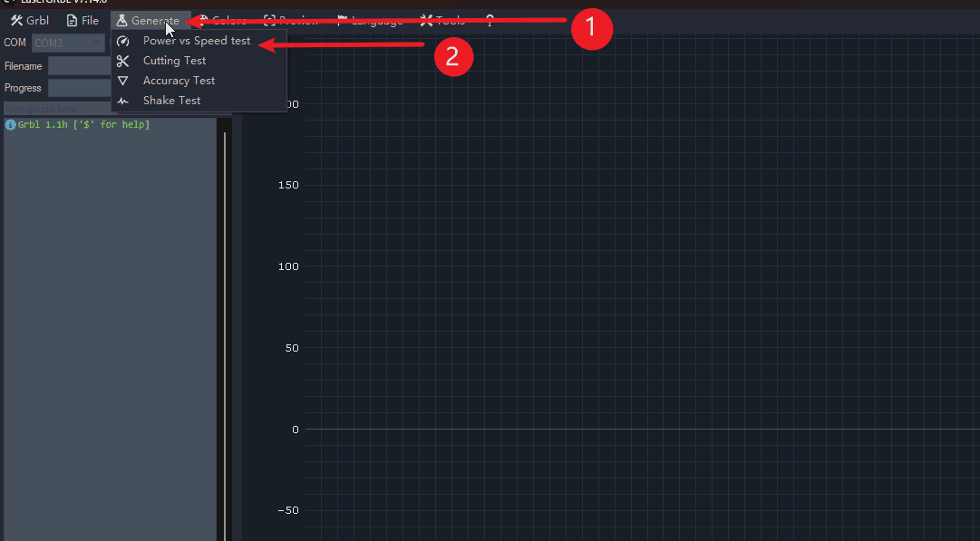The height and width of the screenshot is (541, 980).
Task: Click the blue info icon in console
Action: (11, 125)
